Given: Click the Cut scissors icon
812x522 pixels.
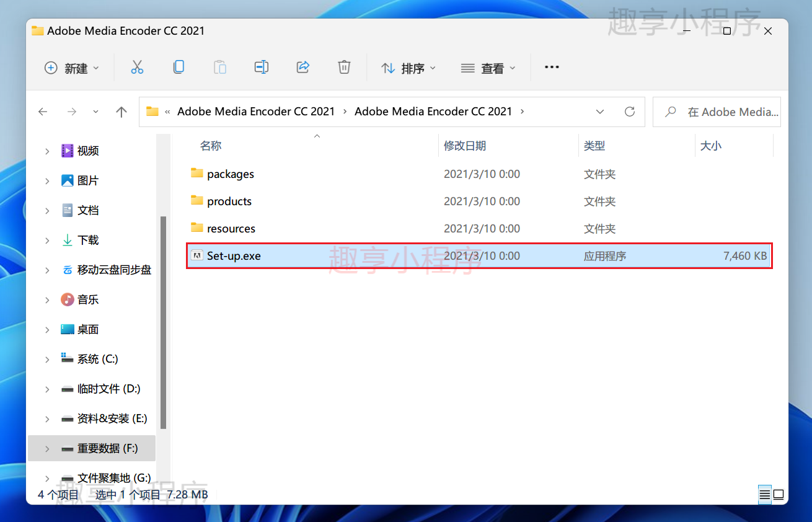Looking at the screenshot, I should 137,68.
